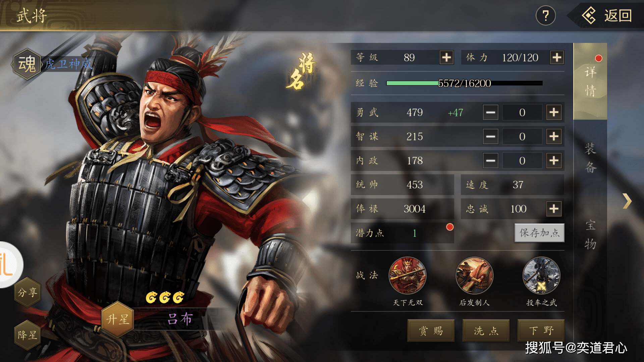Click the 保存加点 save points button

click(x=539, y=233)
